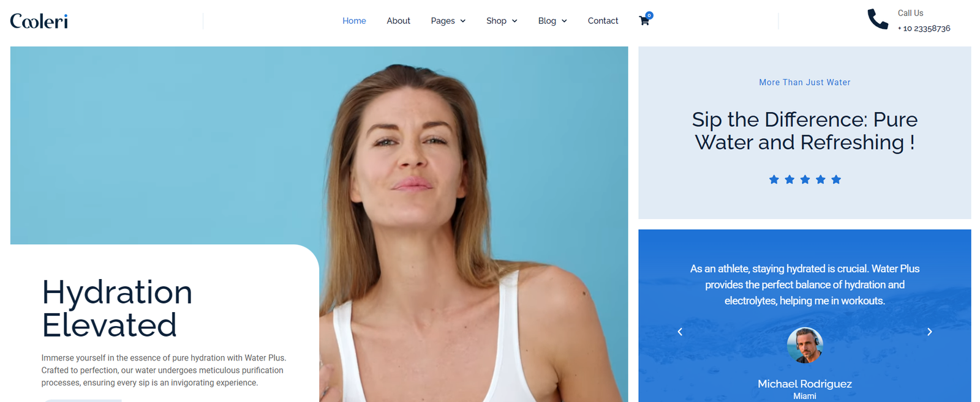Advance to next testimonial with right arrow
Screen dimensions: 980x402
(x=929, y=332)
